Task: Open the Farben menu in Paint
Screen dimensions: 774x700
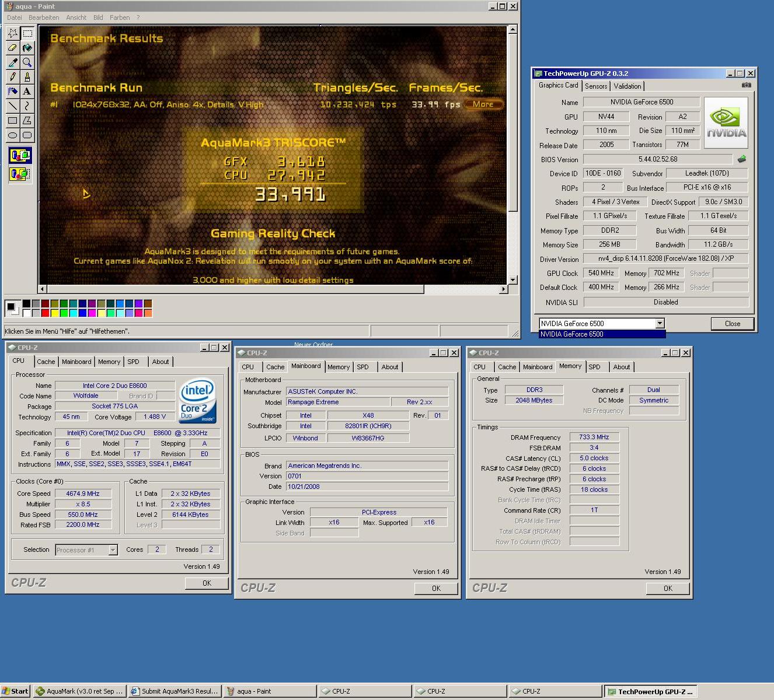Action: [x=120, y=17]
